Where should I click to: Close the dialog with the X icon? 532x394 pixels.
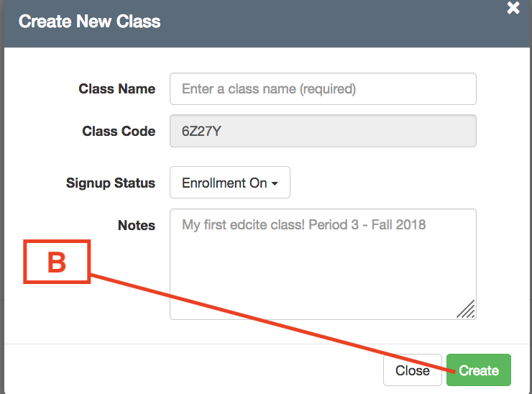pos(513,8)
